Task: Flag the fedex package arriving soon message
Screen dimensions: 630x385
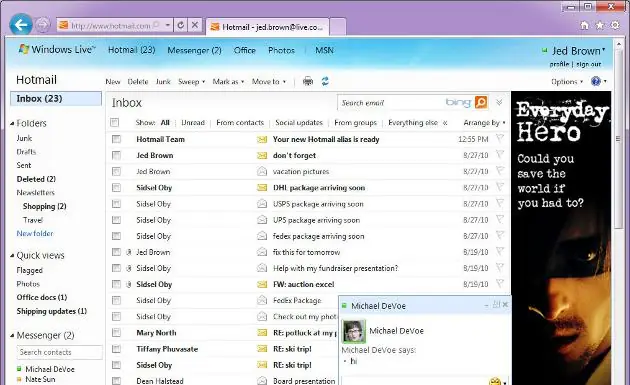Action: [x=500, y=236]
